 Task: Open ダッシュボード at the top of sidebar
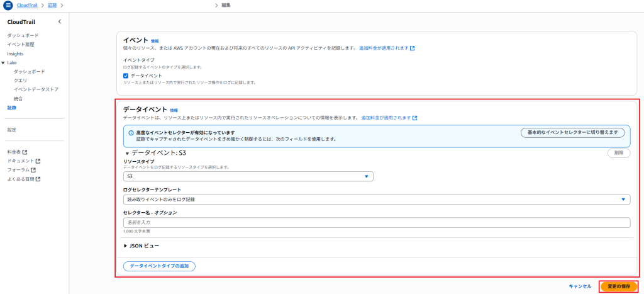point(23,35)
